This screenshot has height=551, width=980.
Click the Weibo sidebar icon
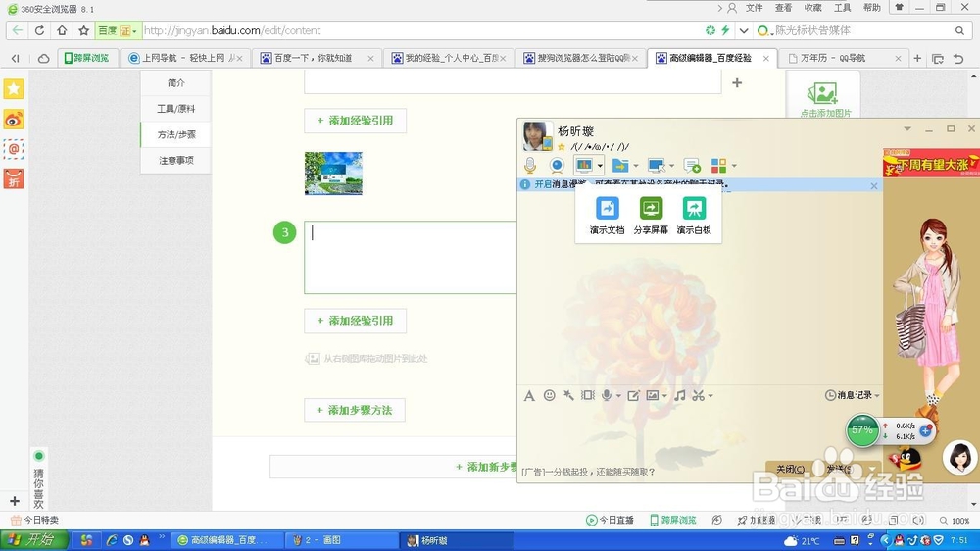[14, 119]
